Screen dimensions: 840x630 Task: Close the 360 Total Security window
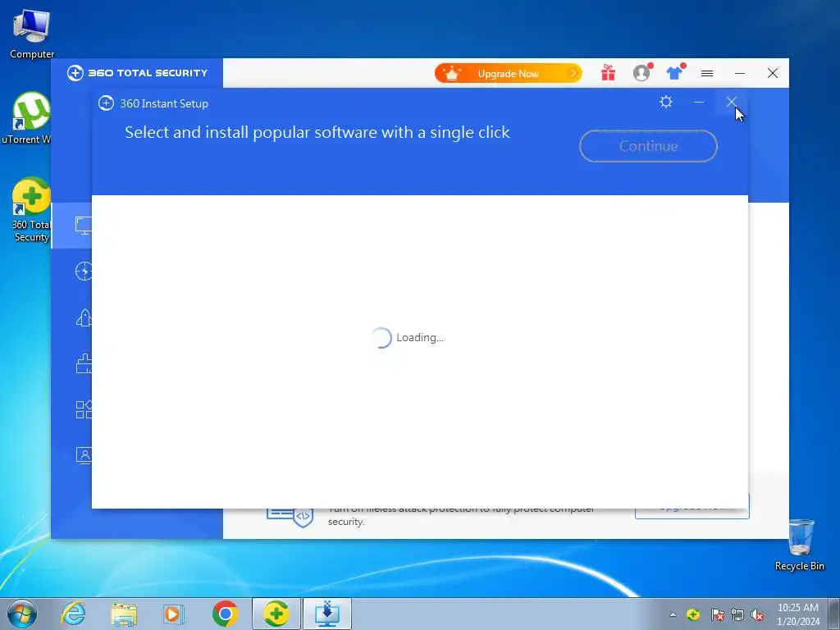(773, 73)
